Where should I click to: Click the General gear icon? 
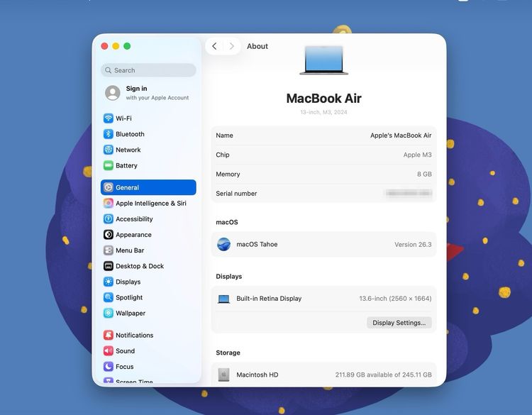[109, 187]
